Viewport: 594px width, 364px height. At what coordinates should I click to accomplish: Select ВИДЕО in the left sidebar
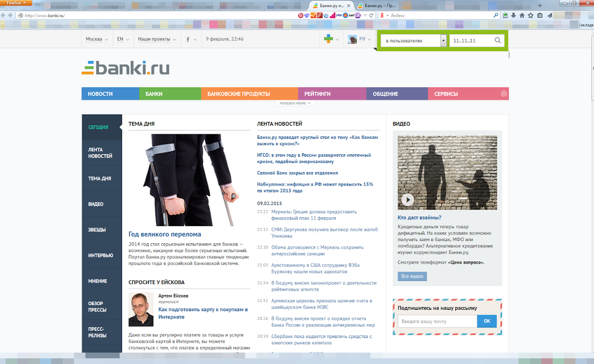[x=102, y=204]
